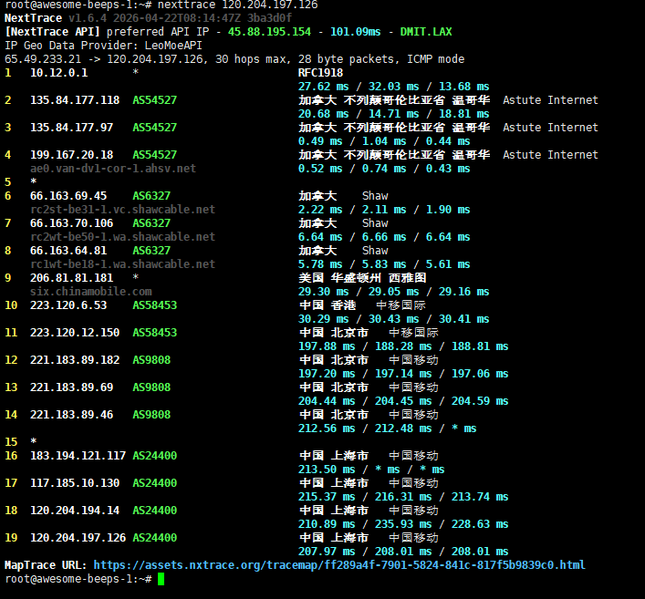This screenshot has height=599, width=645.
Task: Select hop 1 IP 10.12.0.1
Action: (59, 73)
